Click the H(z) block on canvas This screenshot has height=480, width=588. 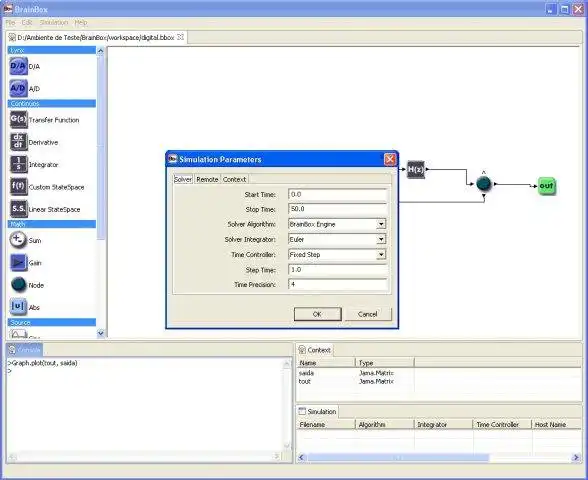point(416,169)
